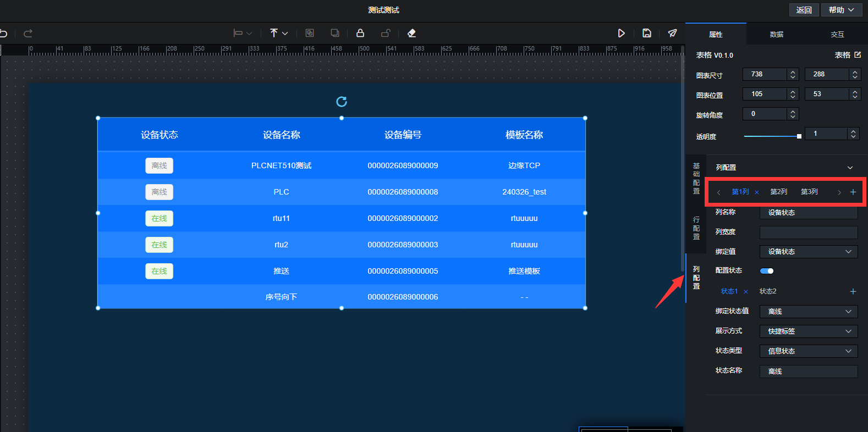This screenshot has height=432, width=868.
Task: Click the 返回 button
Action: [804, 10]
